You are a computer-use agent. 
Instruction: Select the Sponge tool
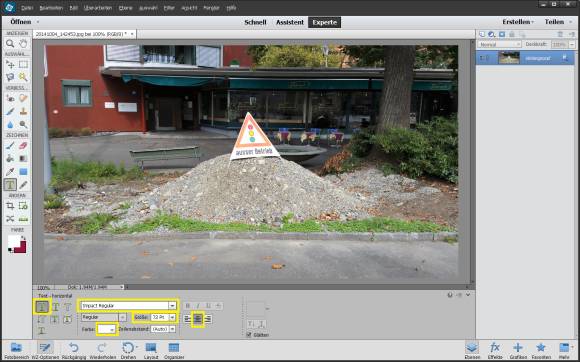point(23,125)
